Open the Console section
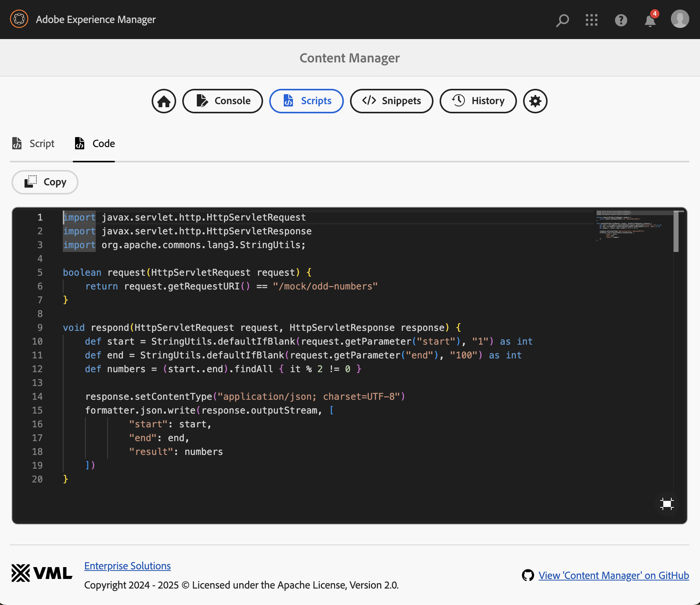Image resolution: width=700 pixels, height=605 pixels. pyautogui.click(x=222, y=101)
